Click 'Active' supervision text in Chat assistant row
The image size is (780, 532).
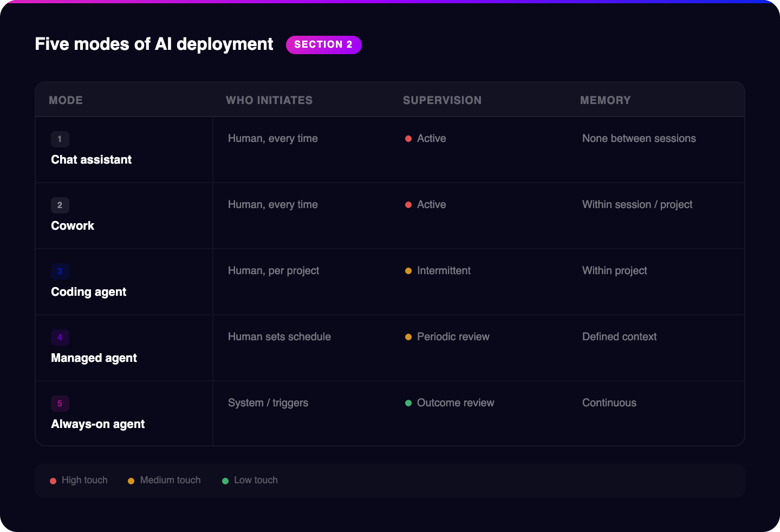[x=432, y=139]
